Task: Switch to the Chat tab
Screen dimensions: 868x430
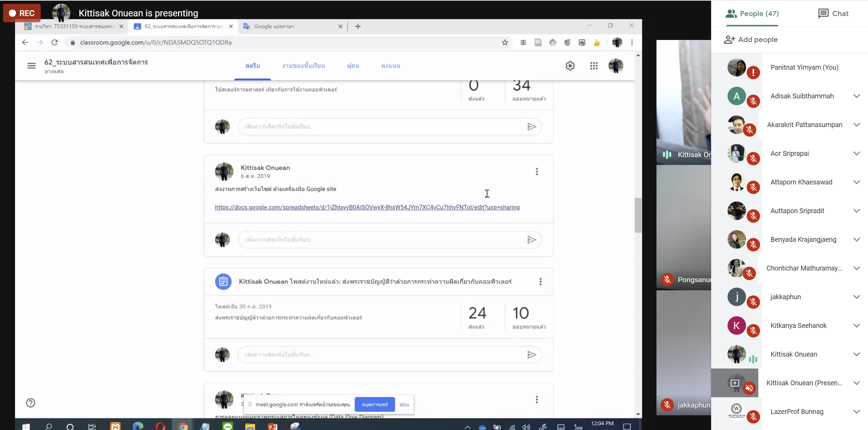Action: [x=833, y=14]
